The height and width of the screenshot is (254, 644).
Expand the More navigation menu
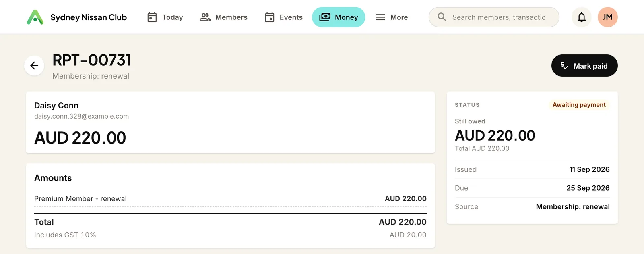391,17
